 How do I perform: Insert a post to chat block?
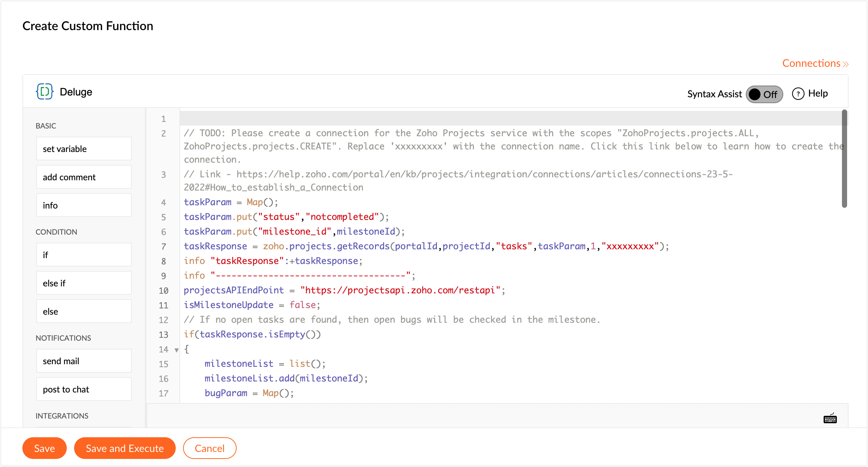click(x=84, y=389)
